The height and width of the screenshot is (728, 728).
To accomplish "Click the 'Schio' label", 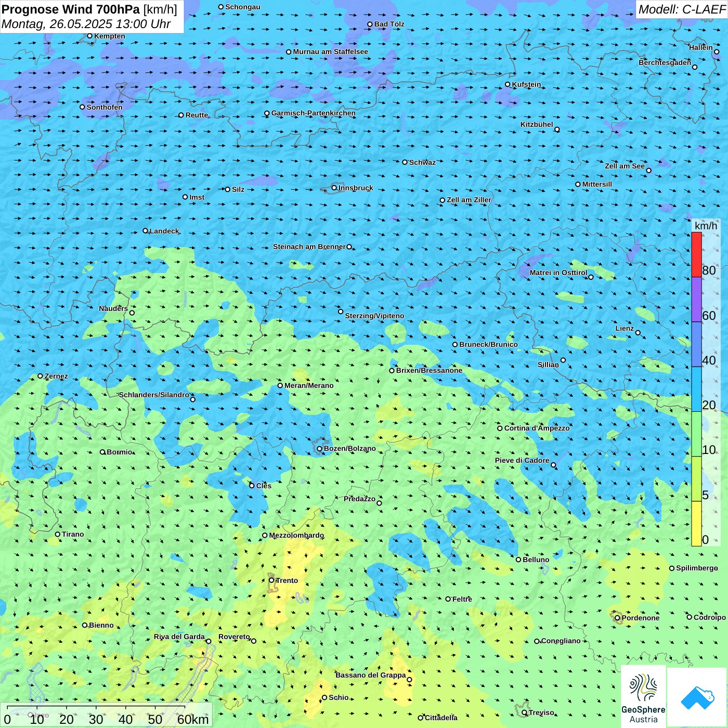I will click(339, 697).
